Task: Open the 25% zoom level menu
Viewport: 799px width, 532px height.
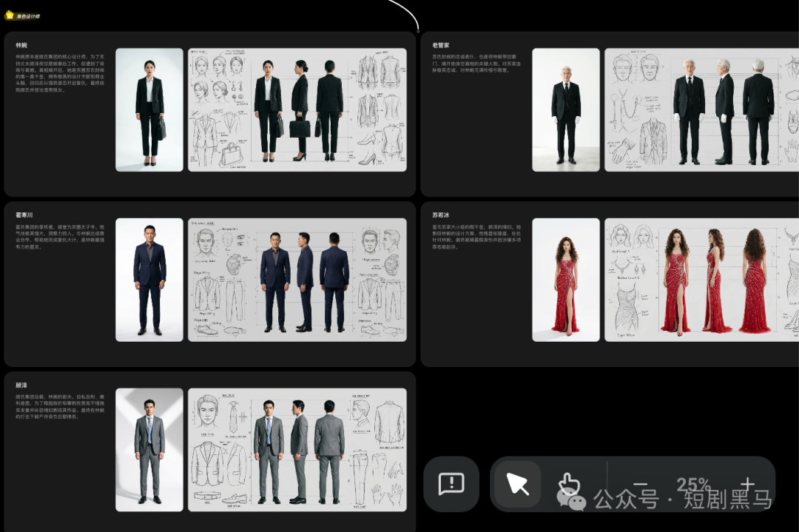Action: (693, 484)
